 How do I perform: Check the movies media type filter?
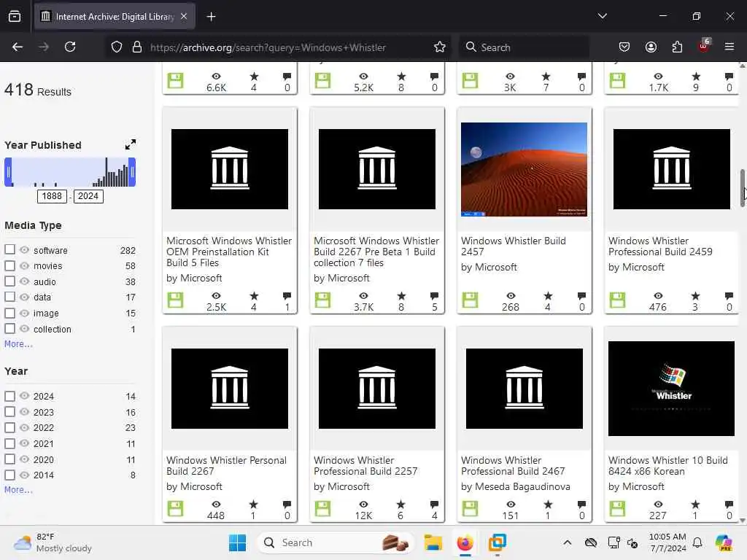pos(9,265)
